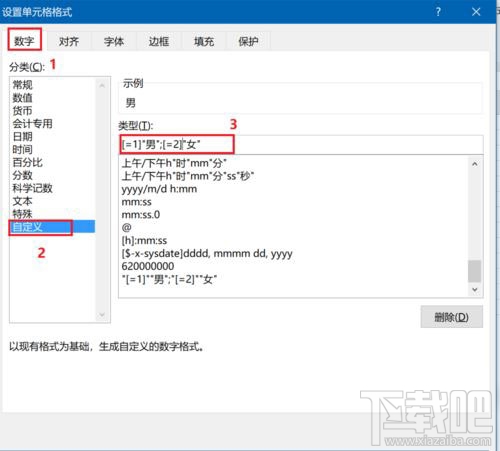Viewport: 500px width, 451px height.
Task: Switch to the 边框 tab
Action: point(159,41)
